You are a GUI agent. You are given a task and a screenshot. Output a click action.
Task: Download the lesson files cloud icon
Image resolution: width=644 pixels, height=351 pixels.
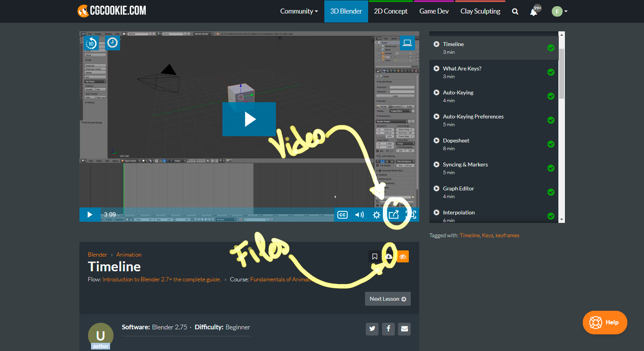click(389, 257)
